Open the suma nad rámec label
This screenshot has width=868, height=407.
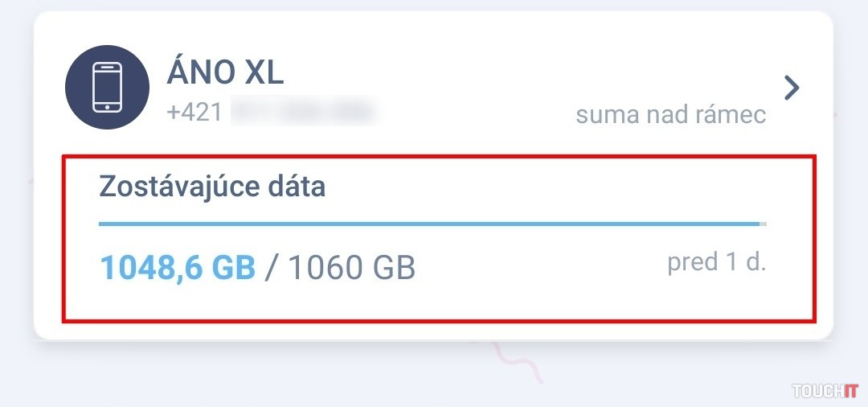coord(670,115)
